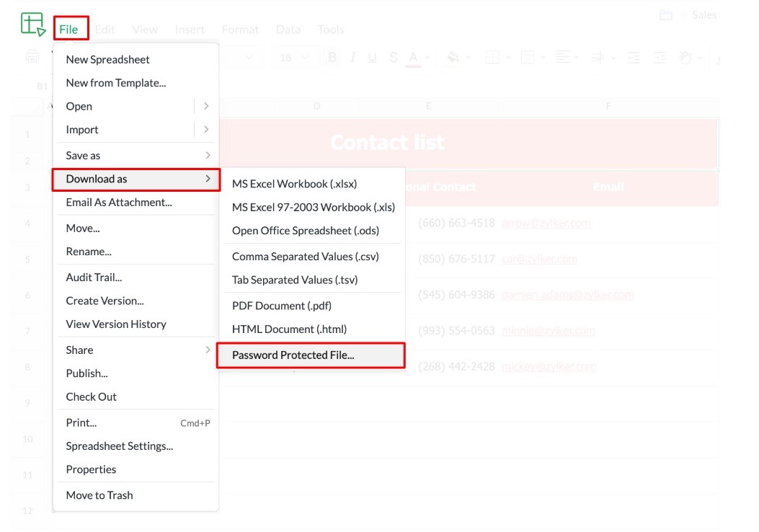759x532 pixels.
Task: Open the borders dropdown arrow
Action: 508,58
